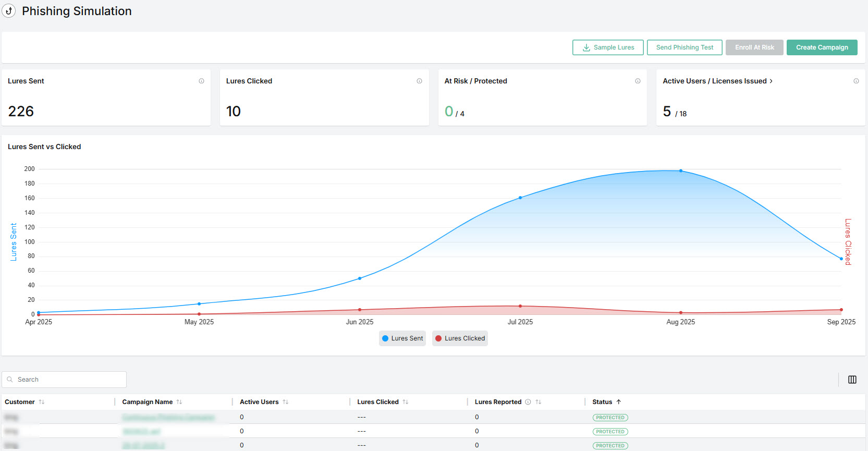Toggle Lures Clicked series in chart legend
Image resolution: width=868 pixels, height=451 pixels.
click(460, 338)
